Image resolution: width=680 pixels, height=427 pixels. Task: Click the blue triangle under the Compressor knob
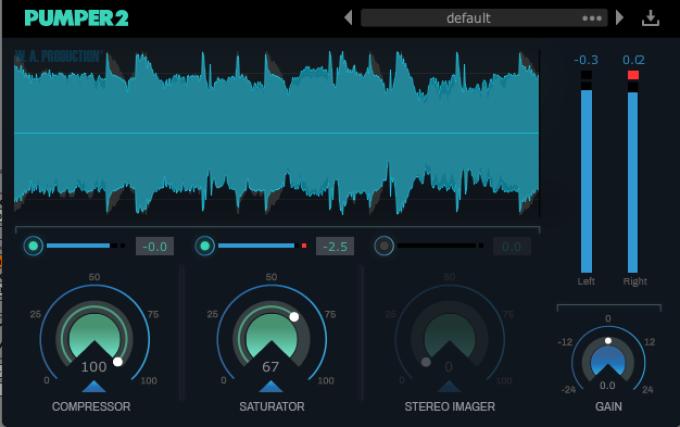tap(94, 387)
